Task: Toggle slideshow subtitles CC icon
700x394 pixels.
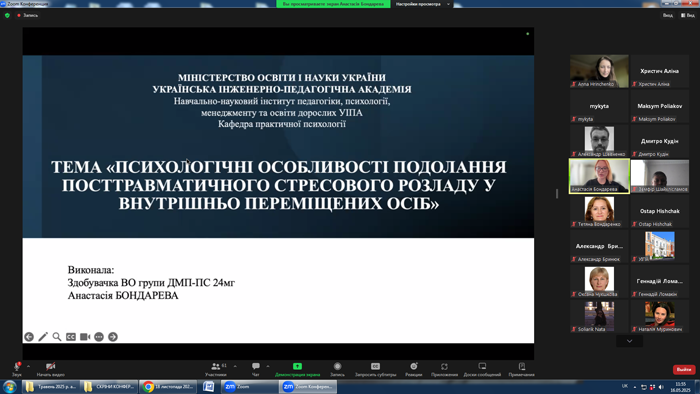Action: tap(71, 337)
